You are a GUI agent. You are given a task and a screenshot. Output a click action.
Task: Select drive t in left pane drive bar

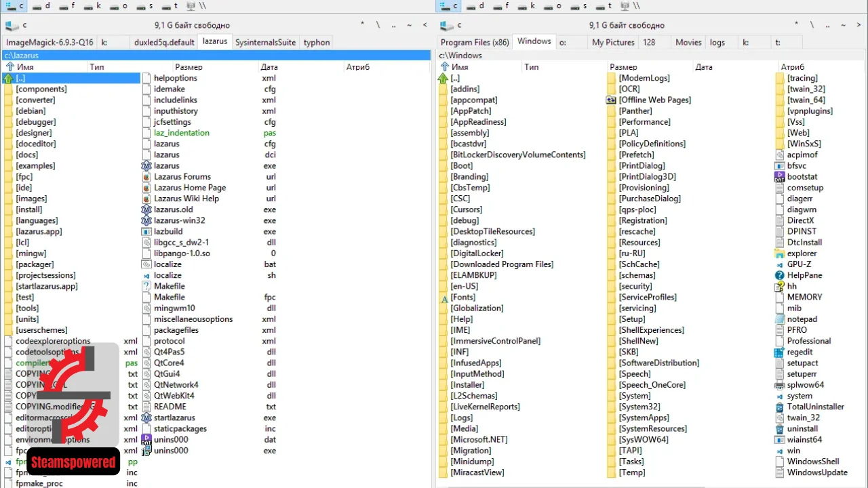click(170, 6)
